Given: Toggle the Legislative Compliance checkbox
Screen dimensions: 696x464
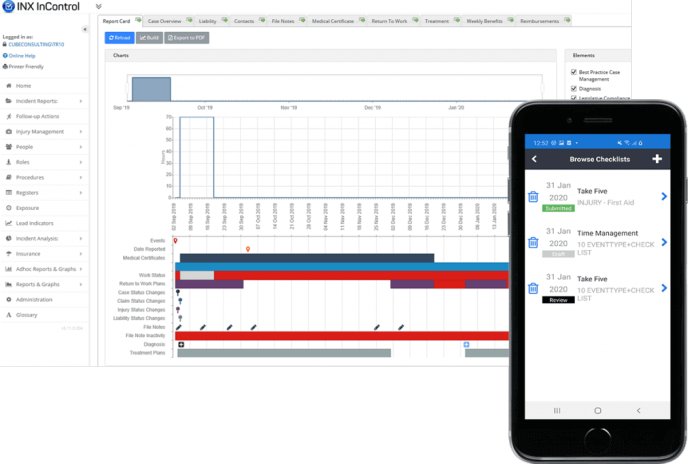Looking at the screenshot, I should coord(573,98).
